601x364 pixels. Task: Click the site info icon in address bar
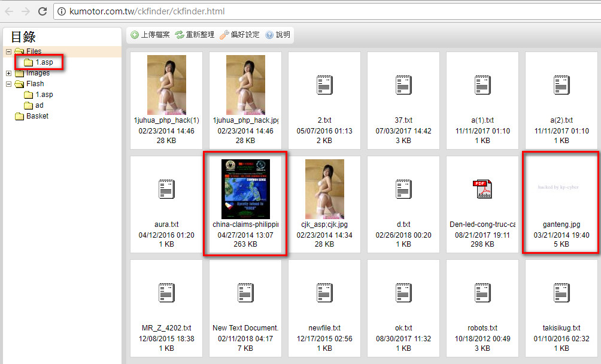[x=61, y=11]
